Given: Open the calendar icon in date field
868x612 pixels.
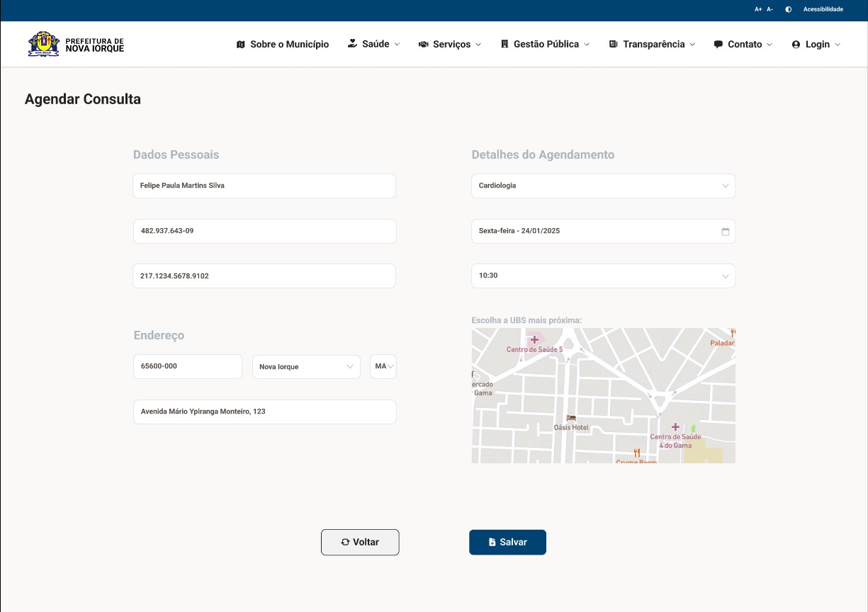Looking at the screenshot, I should [x=726, y=232].
